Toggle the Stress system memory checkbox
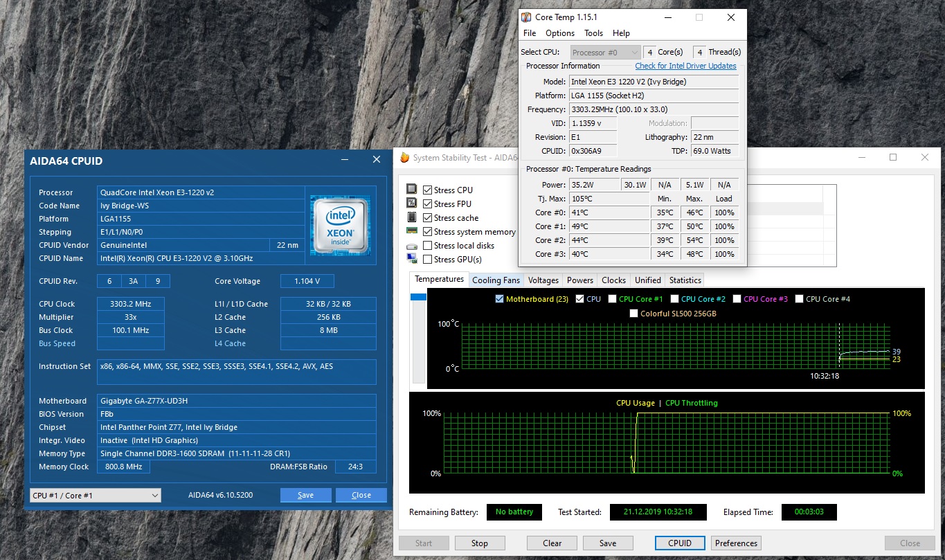This screenshot has height=560, width=945. [427, 232]
